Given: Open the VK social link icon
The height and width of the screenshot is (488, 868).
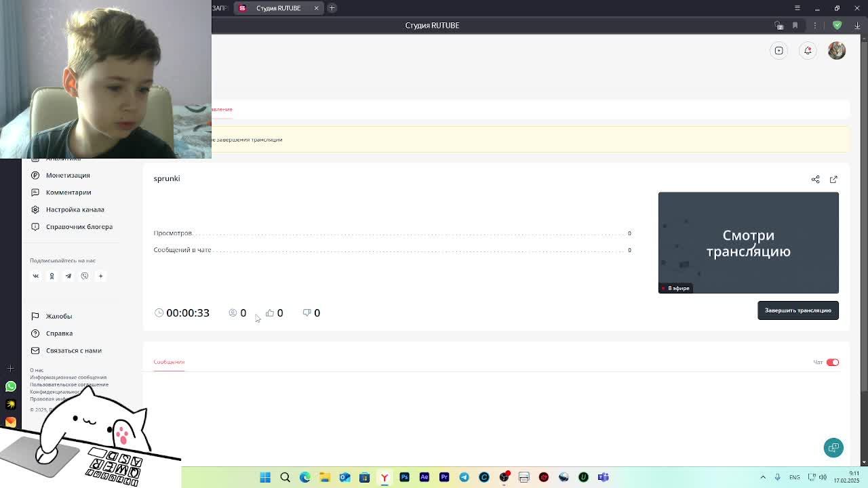Looking at the screenshot, I should 36,276.
